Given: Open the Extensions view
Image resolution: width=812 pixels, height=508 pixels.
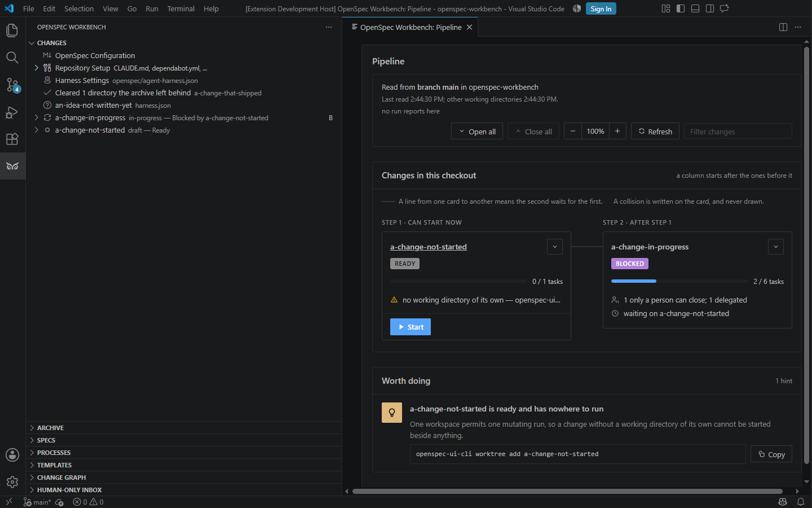Looking at the screenshot, I should click(x=12, y=139).
